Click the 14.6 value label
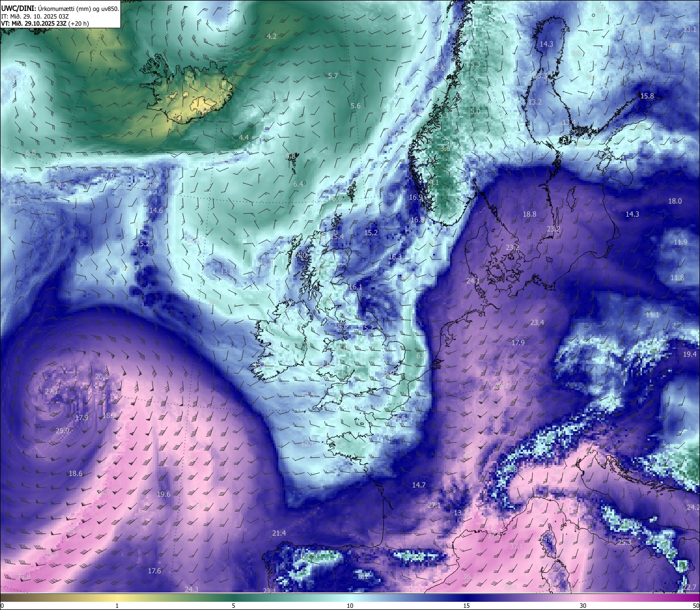Screen dimensions: 700x610 [x=156, y=211]
